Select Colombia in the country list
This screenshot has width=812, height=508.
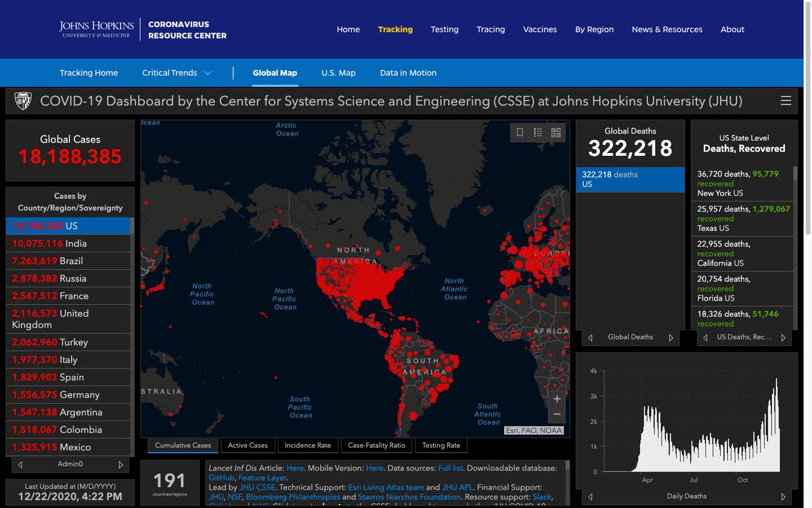pos(68,430)
